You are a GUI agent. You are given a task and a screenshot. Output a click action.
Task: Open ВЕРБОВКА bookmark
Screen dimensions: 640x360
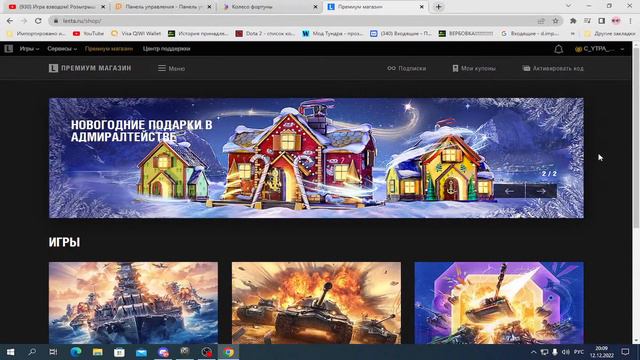click(466, 33)
